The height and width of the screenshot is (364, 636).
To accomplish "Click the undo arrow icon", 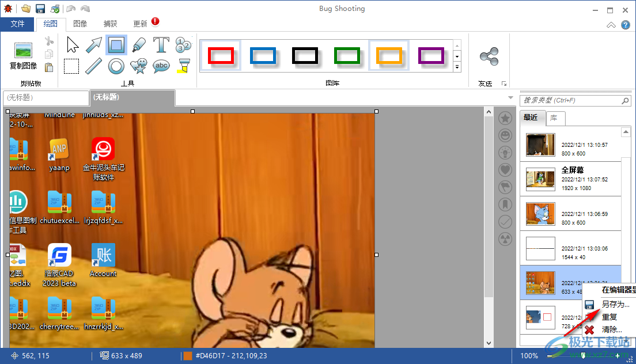I will 71,9.
